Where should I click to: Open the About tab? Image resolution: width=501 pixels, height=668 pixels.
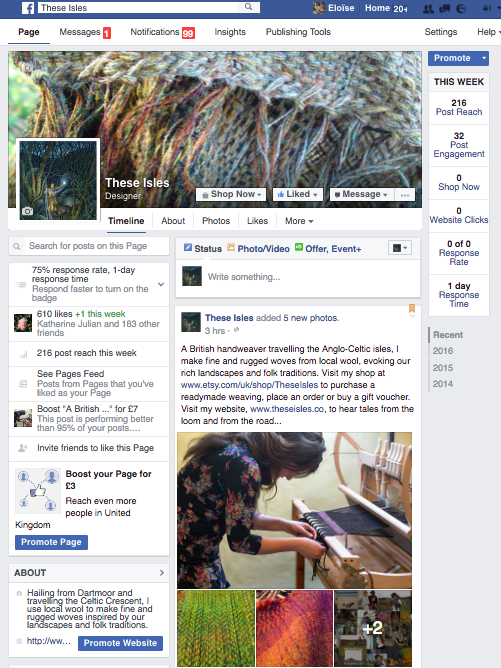pos(173,221)
